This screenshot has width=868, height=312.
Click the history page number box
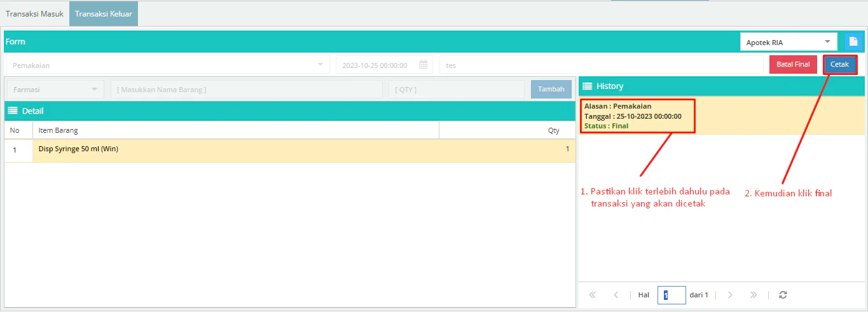click(x=671, y=295)
